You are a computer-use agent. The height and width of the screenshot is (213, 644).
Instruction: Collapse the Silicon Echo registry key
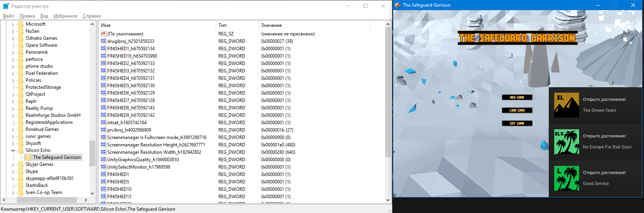[13, 150]
